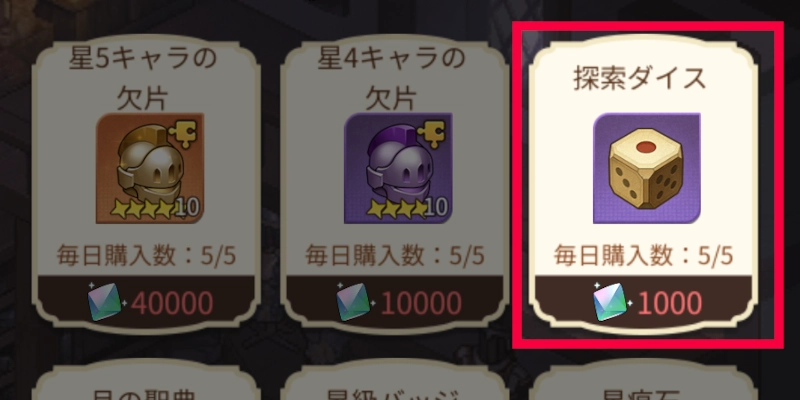Open the bottom-left card starting with 月

click(x=146, y=380)
